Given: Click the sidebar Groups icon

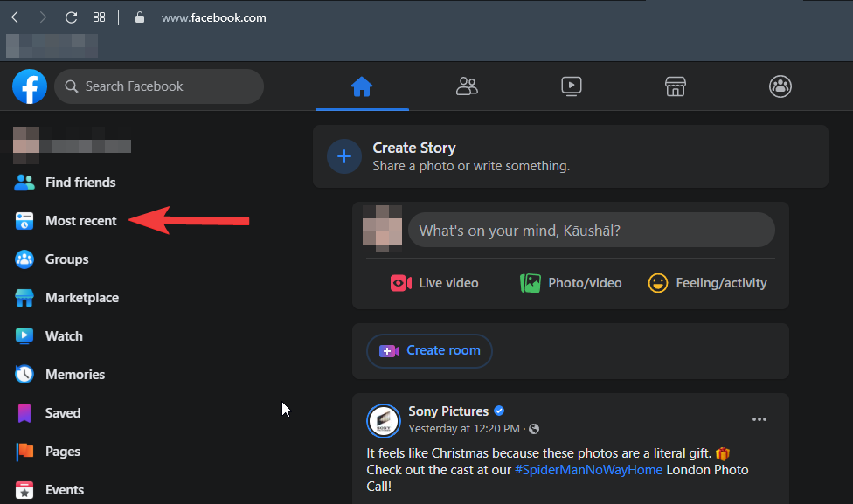Looking at the screenshot, I should 24,259.
